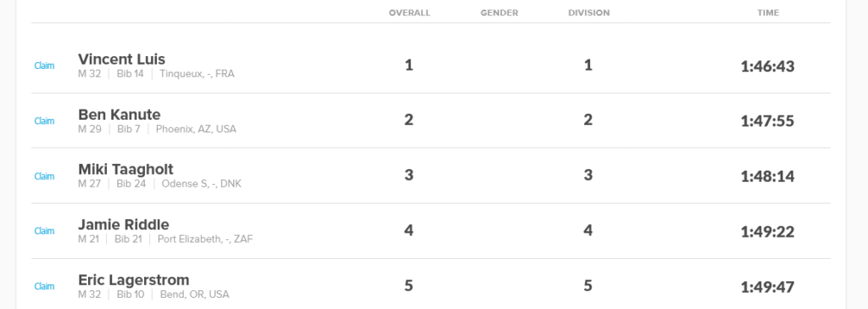
Task: Select finish time 1:47:55
Action: 767,121
